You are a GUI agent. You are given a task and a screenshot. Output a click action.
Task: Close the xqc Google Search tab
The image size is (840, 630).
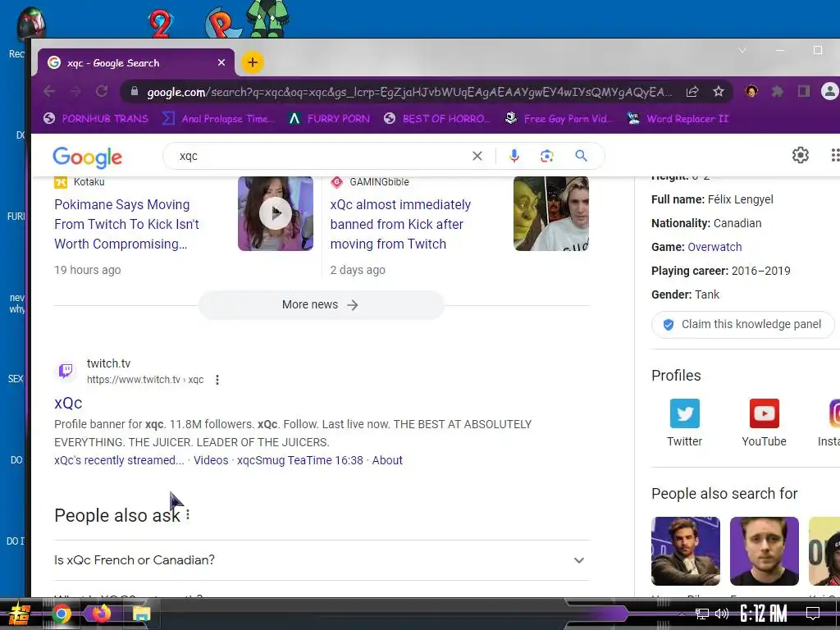click(x=221, y=62)
